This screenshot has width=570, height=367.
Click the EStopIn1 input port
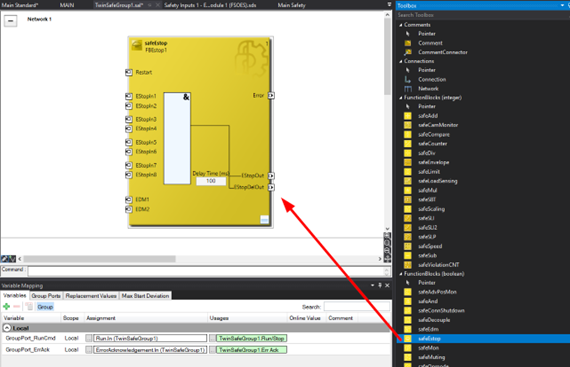[x=129, y=96]
